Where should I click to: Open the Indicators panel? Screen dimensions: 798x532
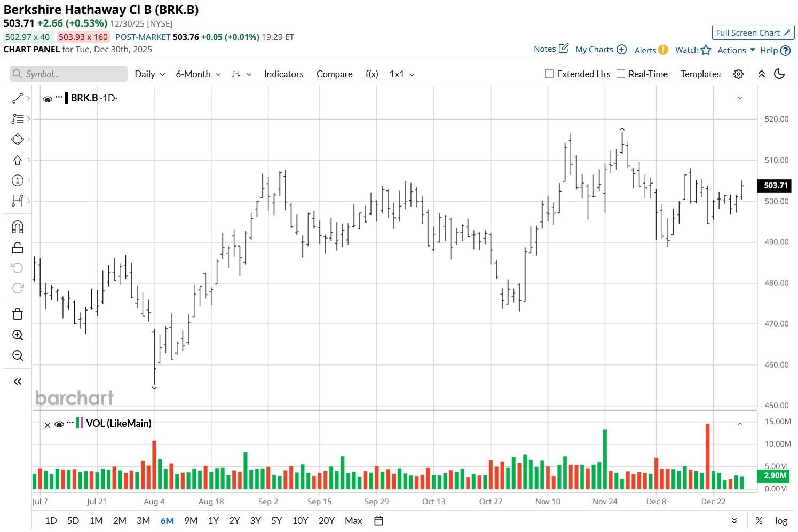pos(284,74)
